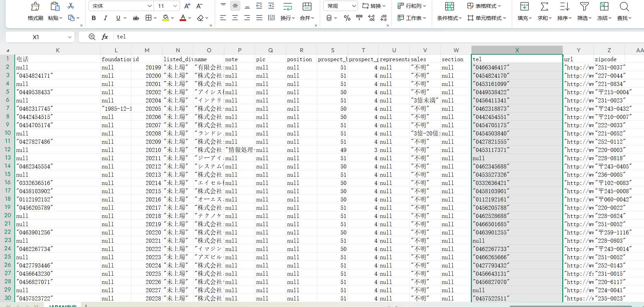Click the Name Box showing X1
This screenshot has height=307, width=644.
36,37
